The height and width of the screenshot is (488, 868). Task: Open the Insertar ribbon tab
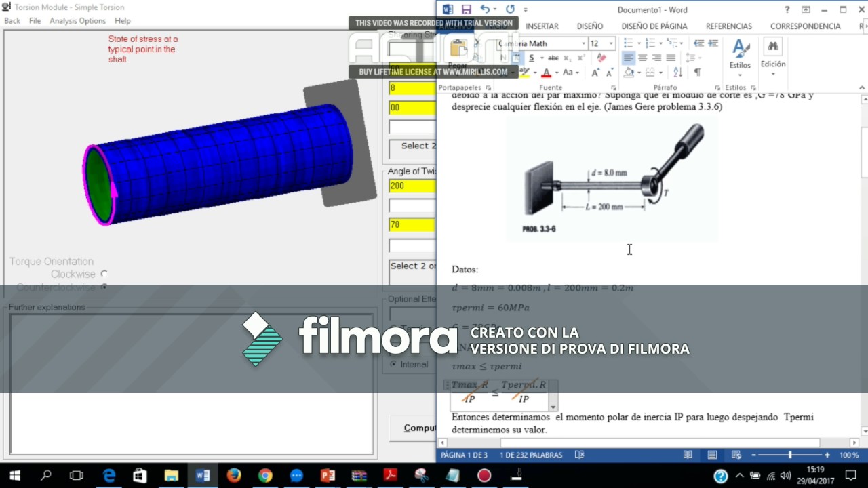coord(542,26)
